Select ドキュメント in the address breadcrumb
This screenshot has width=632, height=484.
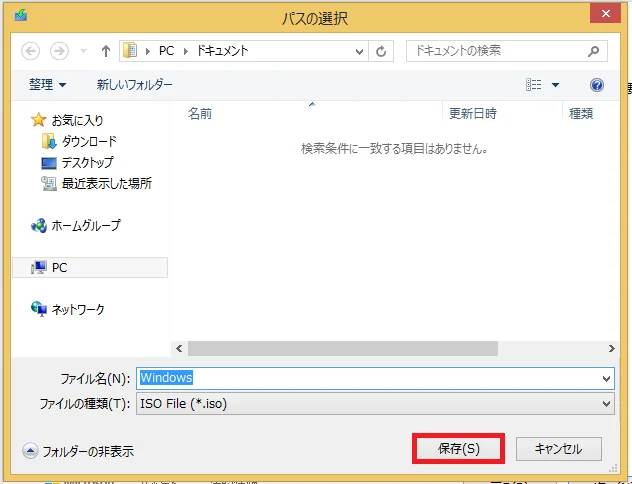[x=222, y=51]
